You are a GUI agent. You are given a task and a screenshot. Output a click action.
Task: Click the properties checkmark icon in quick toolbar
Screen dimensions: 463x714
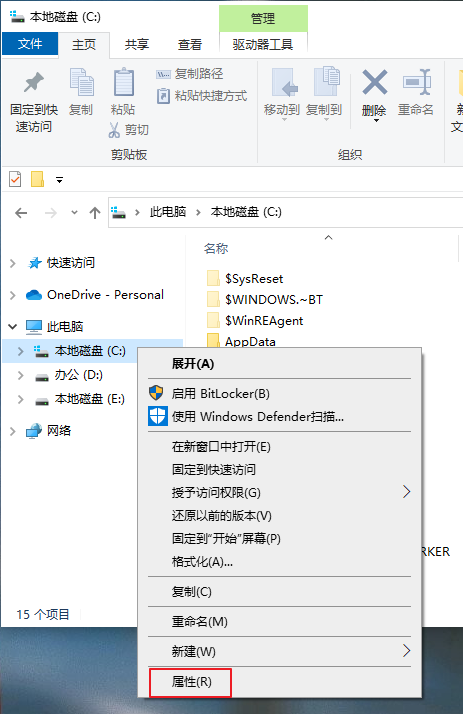(15, 179)
